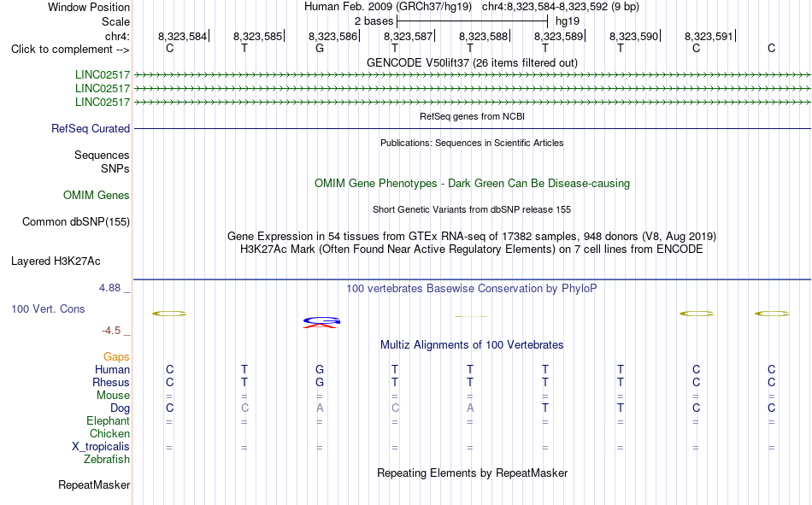Viewport: 812px width, 505px height.
Task: Select the Mouse species label
Action: coord(113,395)
